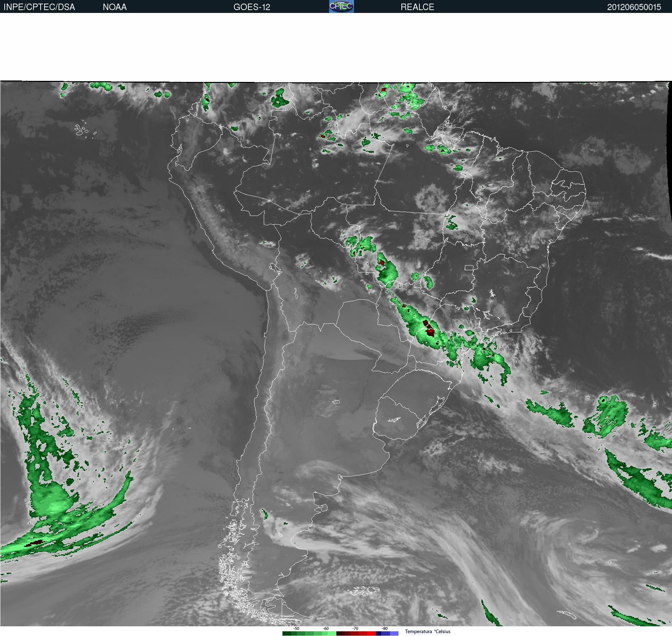
Task: Pick the light blue legend color after -80
Action: (394, 633)
